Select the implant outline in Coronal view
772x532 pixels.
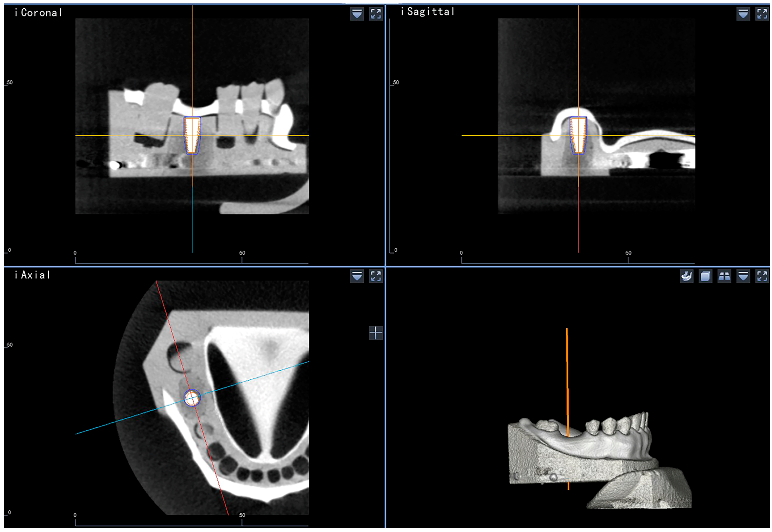192,135
